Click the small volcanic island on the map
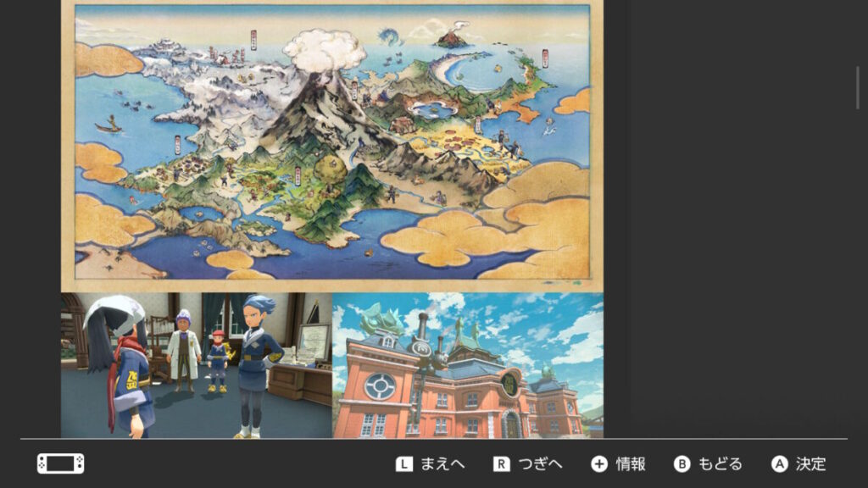The image size is (868, 488). coord(452,38)
